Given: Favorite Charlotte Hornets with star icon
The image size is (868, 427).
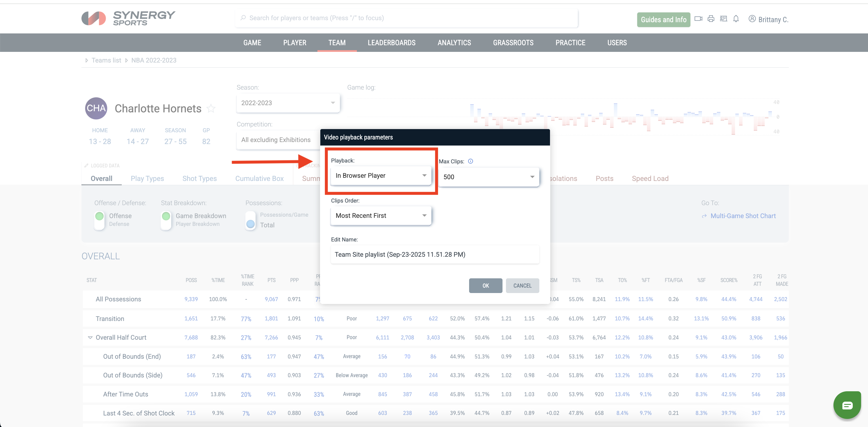Looking at the screenshot, I should coord(211,109).
